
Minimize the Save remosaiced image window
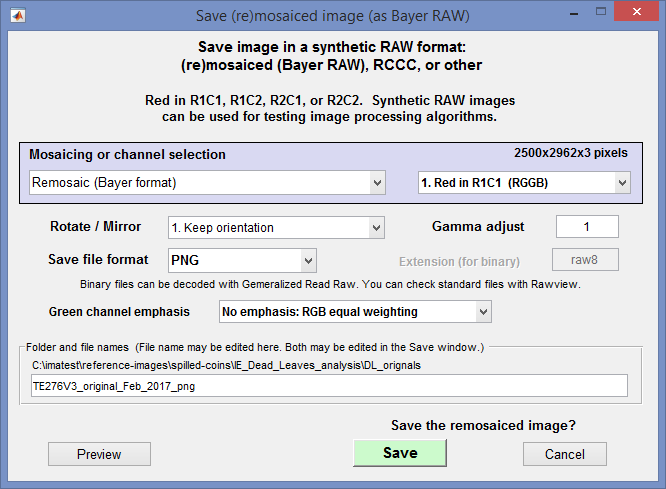coord(574,14)
